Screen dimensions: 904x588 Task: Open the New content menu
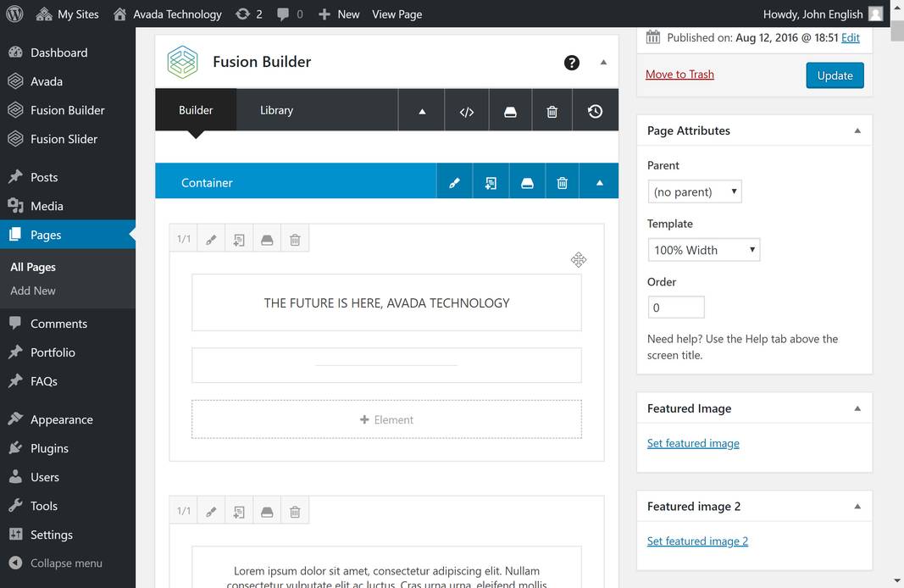pyautogui.click(x=339, y=14)
